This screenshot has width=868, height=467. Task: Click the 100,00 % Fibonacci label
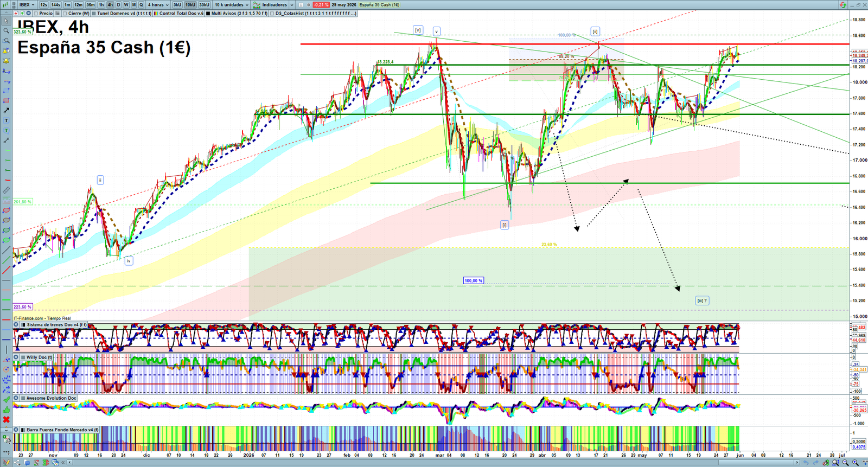(x=473, y=280)
